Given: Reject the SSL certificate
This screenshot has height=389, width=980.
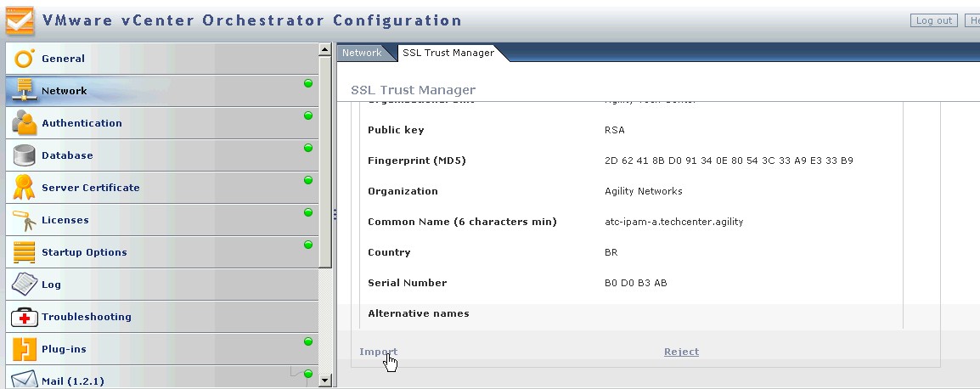Looking at the screenshot, I should click(681, 352).
